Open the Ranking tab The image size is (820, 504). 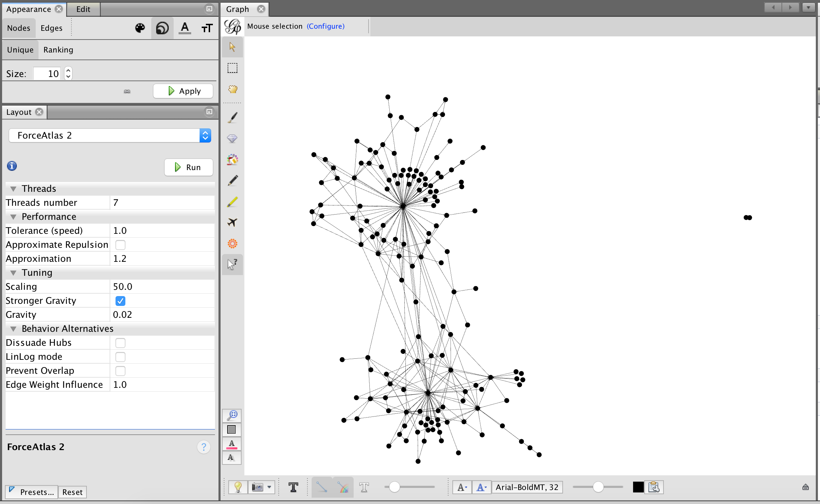(58, 50)
